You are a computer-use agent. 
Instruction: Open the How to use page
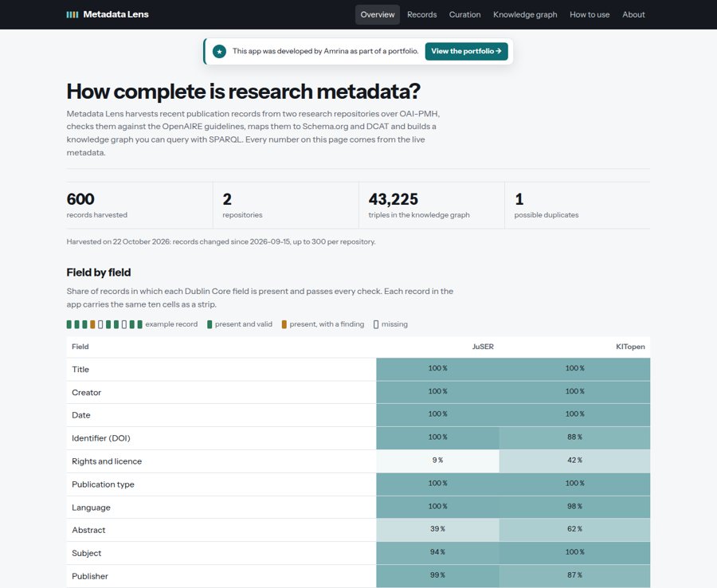[x=590, y=14]
